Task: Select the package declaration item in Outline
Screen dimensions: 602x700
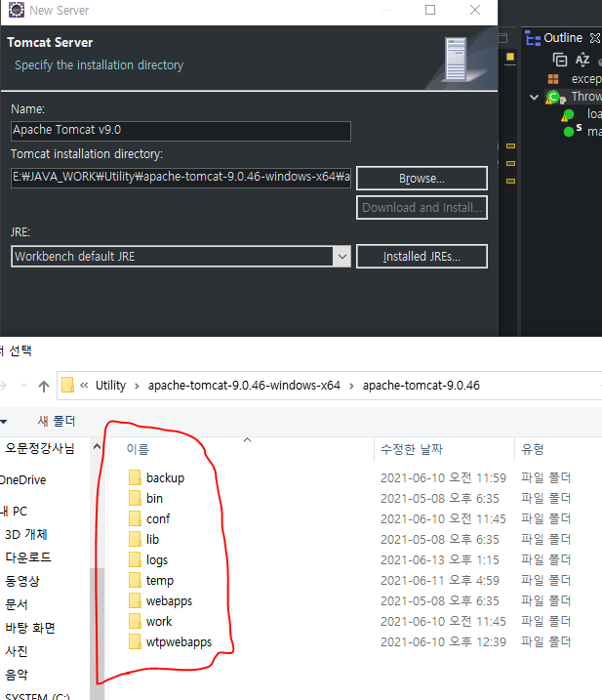Action: 575,79
